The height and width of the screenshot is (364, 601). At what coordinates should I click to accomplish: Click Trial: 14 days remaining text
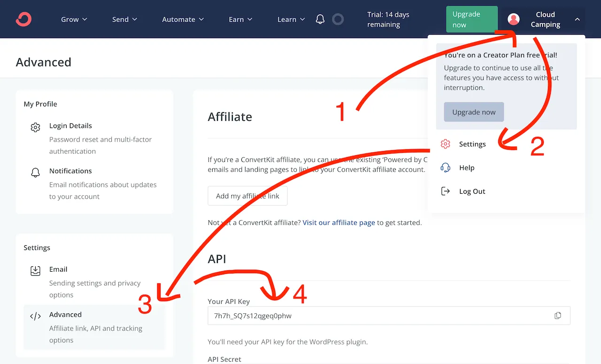coord(388,19)
